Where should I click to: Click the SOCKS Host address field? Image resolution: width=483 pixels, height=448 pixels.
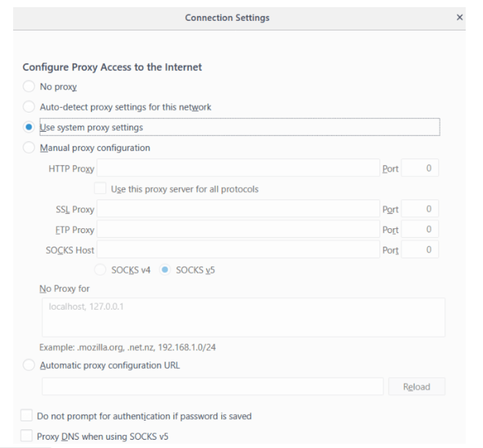click(x=238, y=250)
